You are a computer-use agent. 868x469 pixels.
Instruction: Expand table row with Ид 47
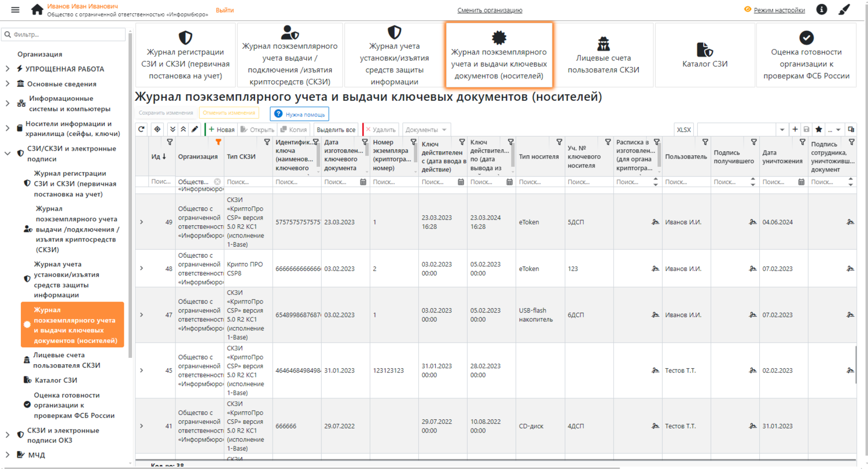click(x=141, y=314)
